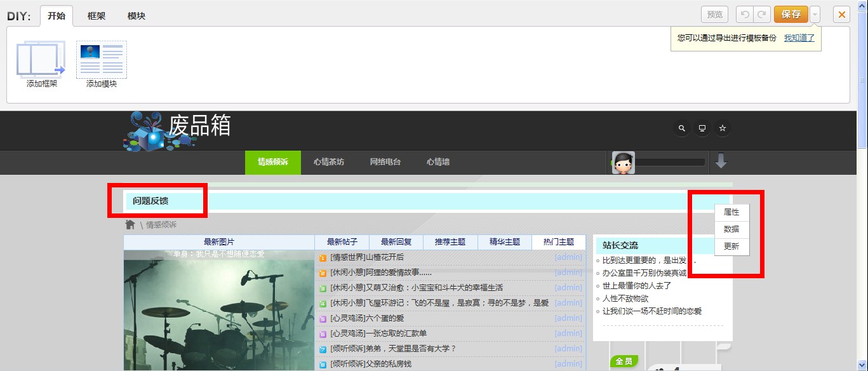Click the number 8 rank icon in list

[x=323, y=365]
